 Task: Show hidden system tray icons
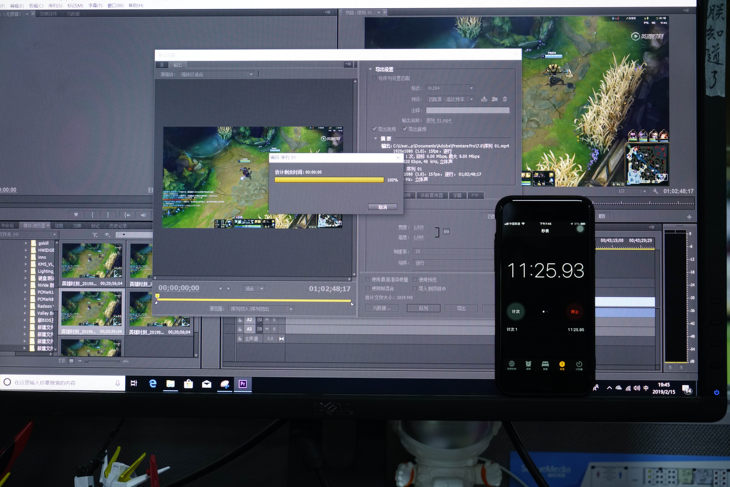click(609, 387)
